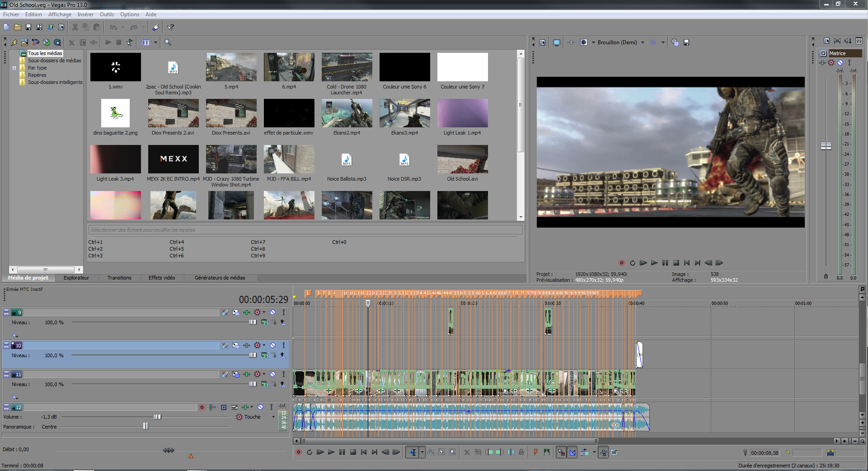Switch to the Explorateur tab

76,278
